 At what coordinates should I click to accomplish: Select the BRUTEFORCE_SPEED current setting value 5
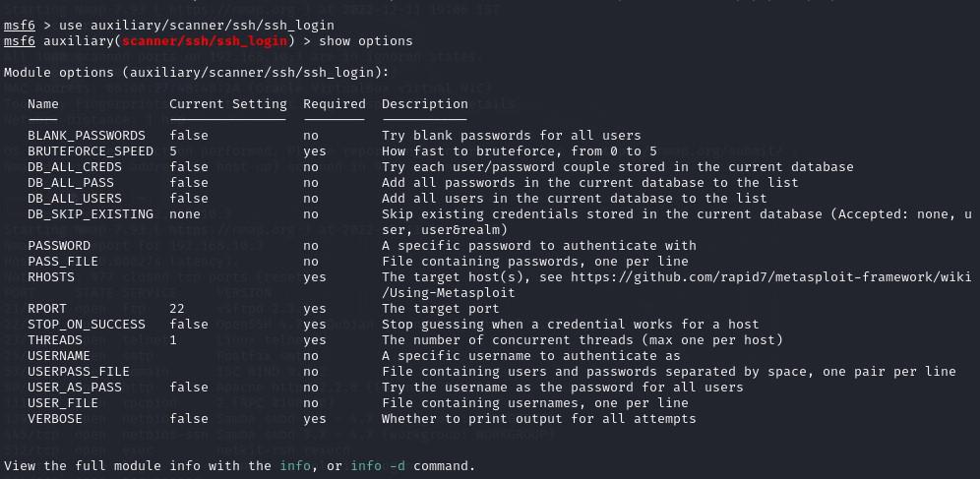[x=173, y=151]
